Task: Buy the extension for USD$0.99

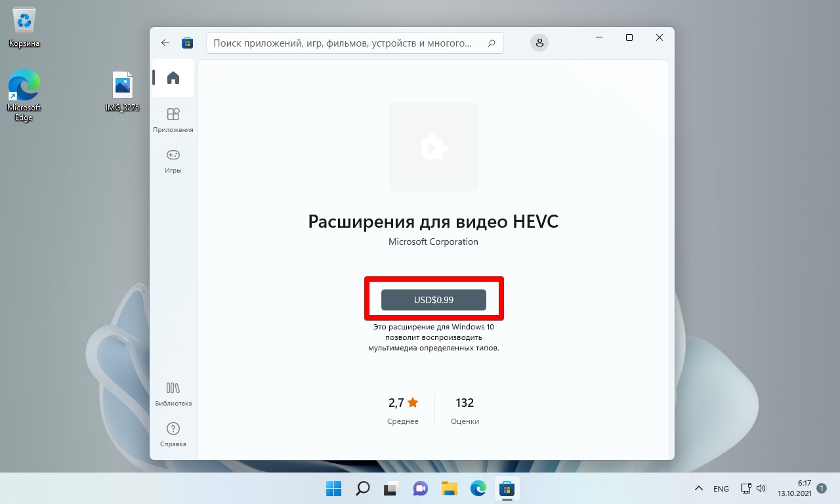Action: coord(434,300)
